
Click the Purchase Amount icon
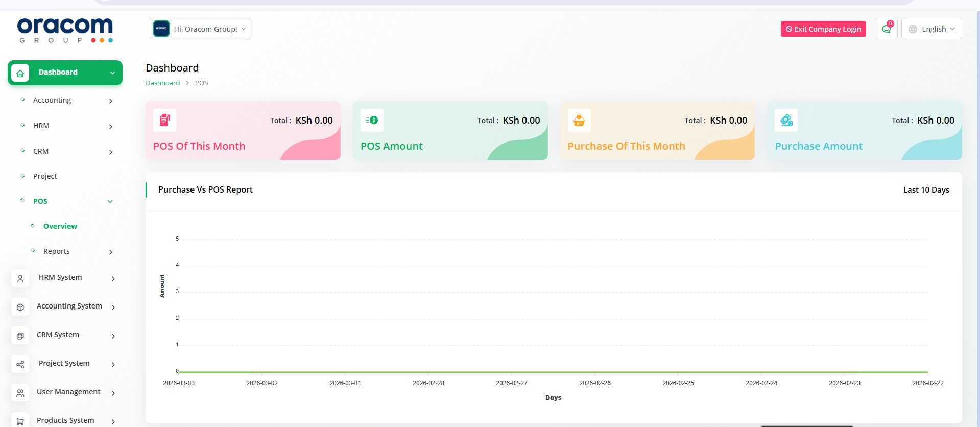click(786, 121)
